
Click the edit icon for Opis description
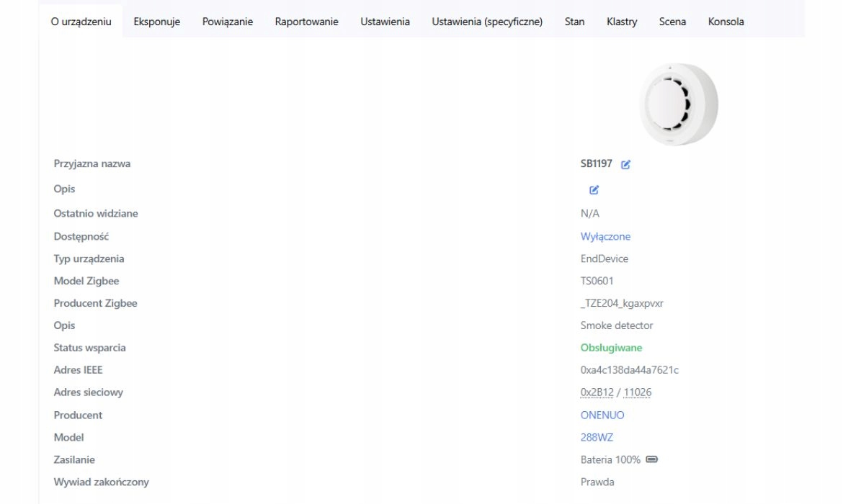tap(594, 190)
